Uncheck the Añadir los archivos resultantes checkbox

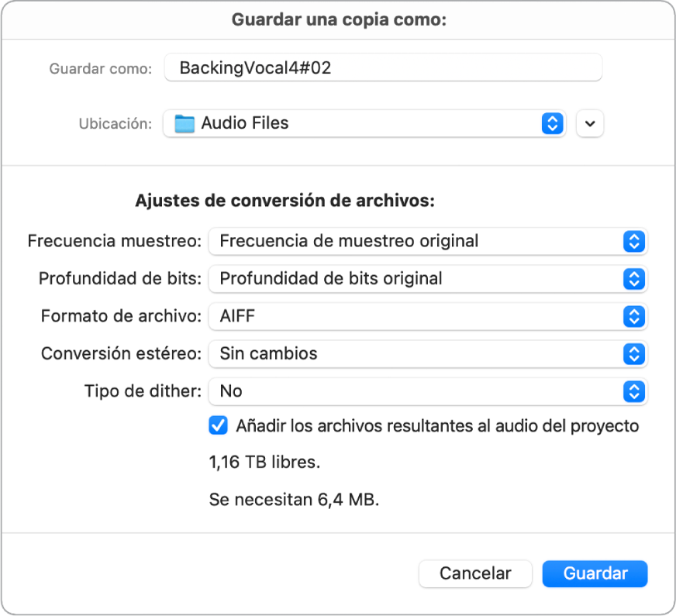(219, 425)
